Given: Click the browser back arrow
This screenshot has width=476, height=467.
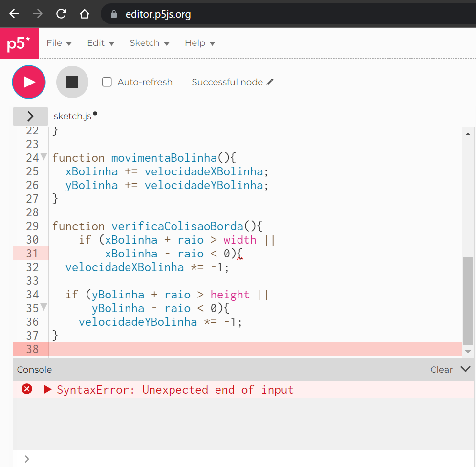Looking at the screenshot, I should click(x=14, y=14).
